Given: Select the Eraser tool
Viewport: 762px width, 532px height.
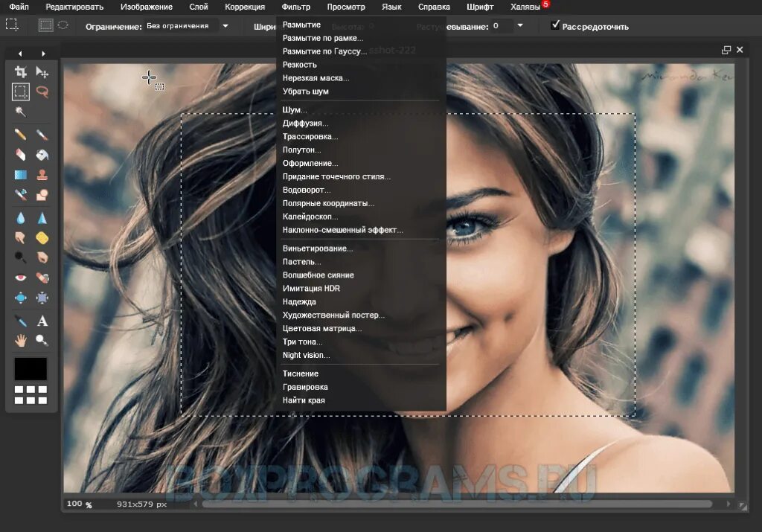Looking at the screenshot, I should click(x=20, y=155).
